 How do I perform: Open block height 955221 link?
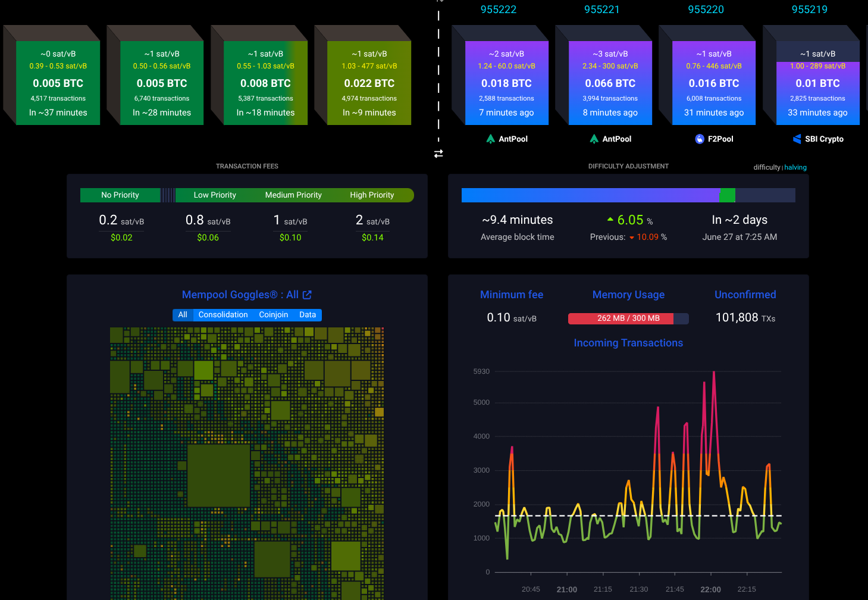tap(602, 10)
